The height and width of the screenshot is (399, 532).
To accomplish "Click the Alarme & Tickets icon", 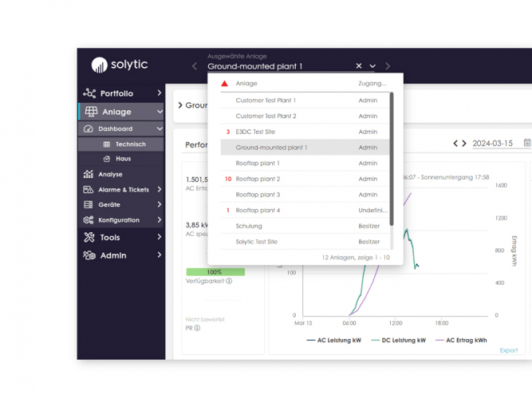I will click(x=89, y=189).
